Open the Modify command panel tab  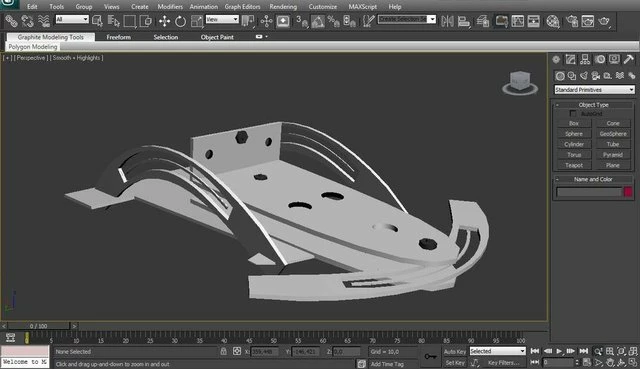[571, 60]
